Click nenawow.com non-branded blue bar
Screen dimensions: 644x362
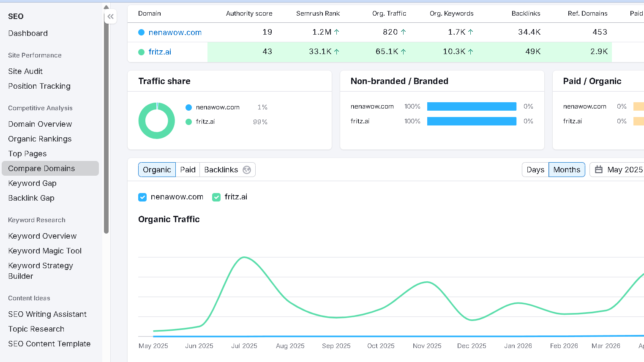pyautogui.click(x=472, y=106)
